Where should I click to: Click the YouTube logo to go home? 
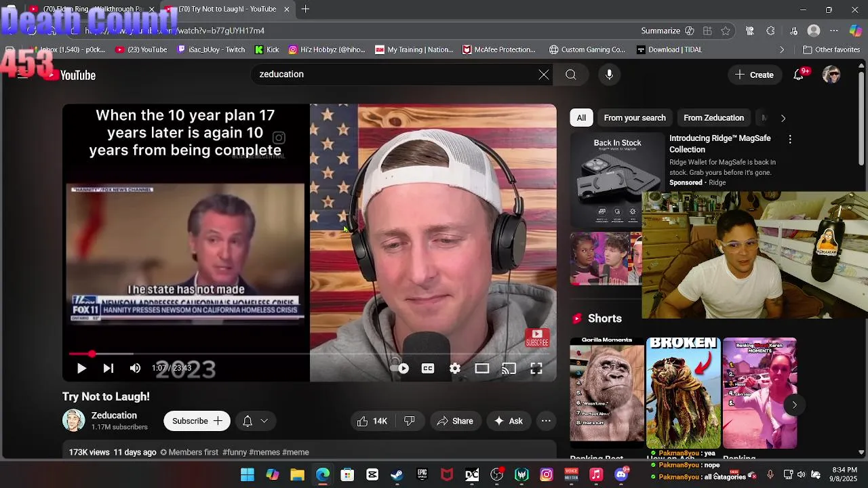click(71, 75)
